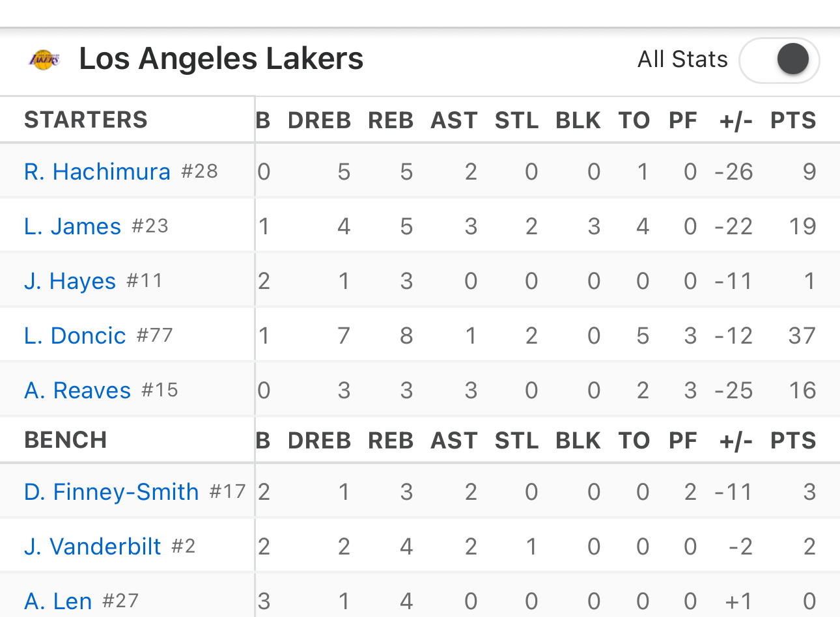Click the All Stats label text

point(682,59)
